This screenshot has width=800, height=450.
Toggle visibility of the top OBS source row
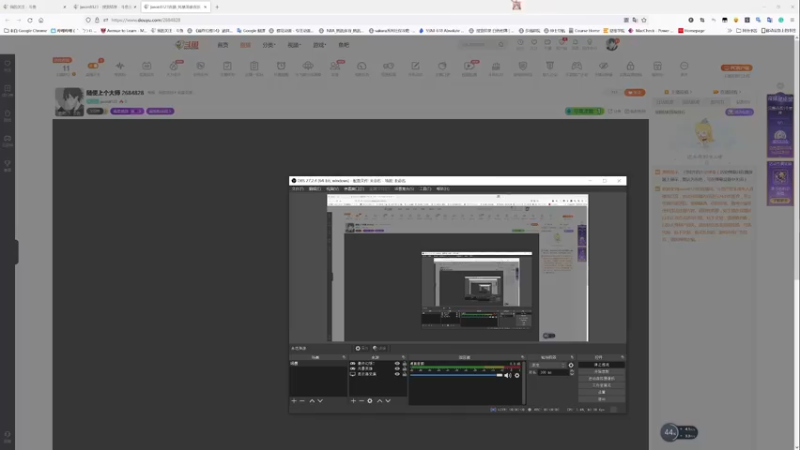point(397,363)
